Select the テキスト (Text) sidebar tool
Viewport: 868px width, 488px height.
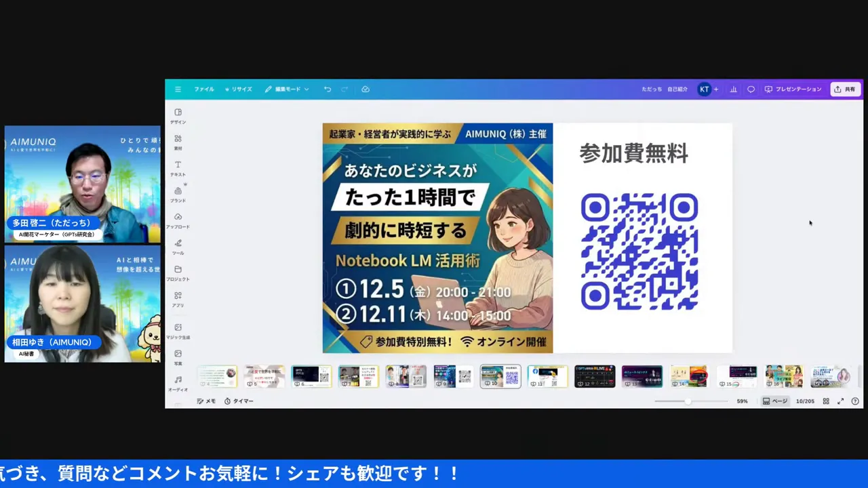click(x=178, y=165)
